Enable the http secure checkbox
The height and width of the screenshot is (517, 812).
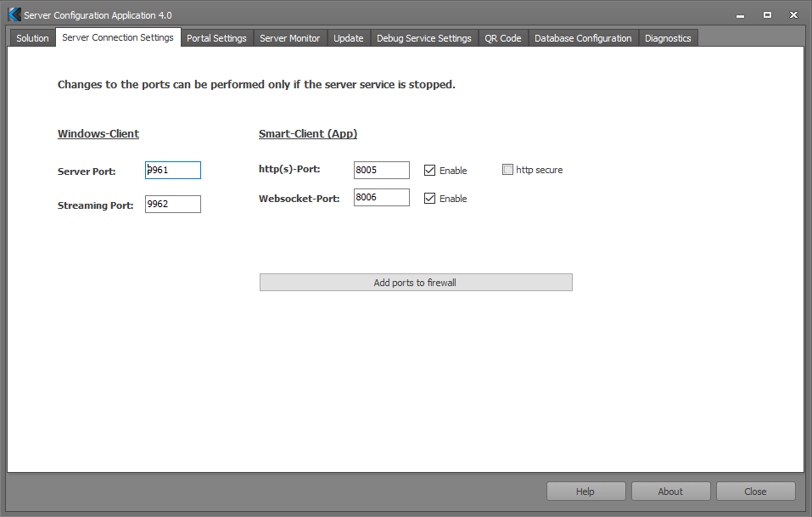tap(507, 170)
